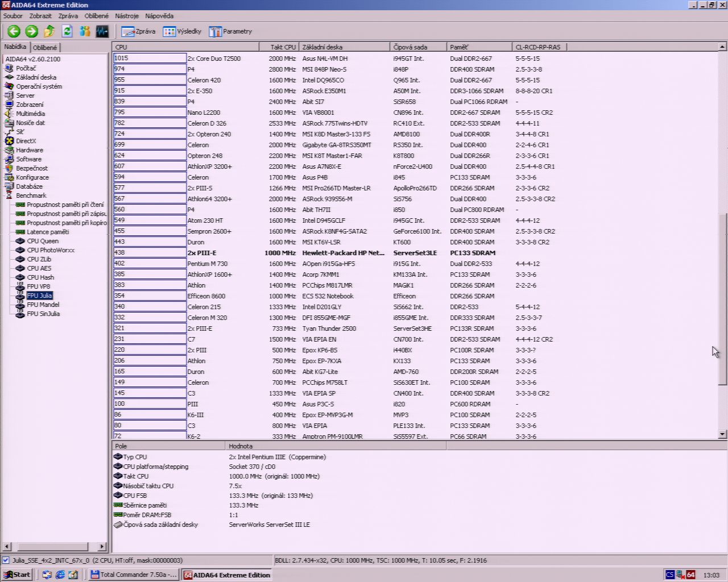Click the results list vertical scrollbar thumb
This screenshot has width=728, height=582.
[x=722, y=300]
